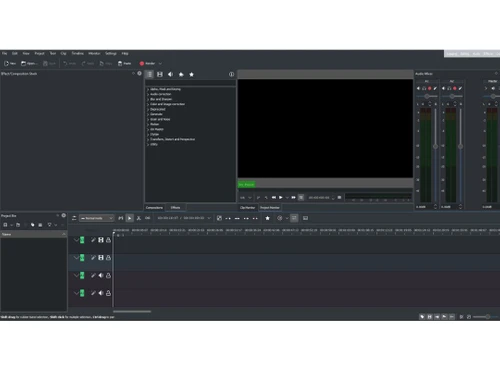Click the tag icon in Project Bin toolbar
The image size is (500, 375).
[x=32, y=225]
